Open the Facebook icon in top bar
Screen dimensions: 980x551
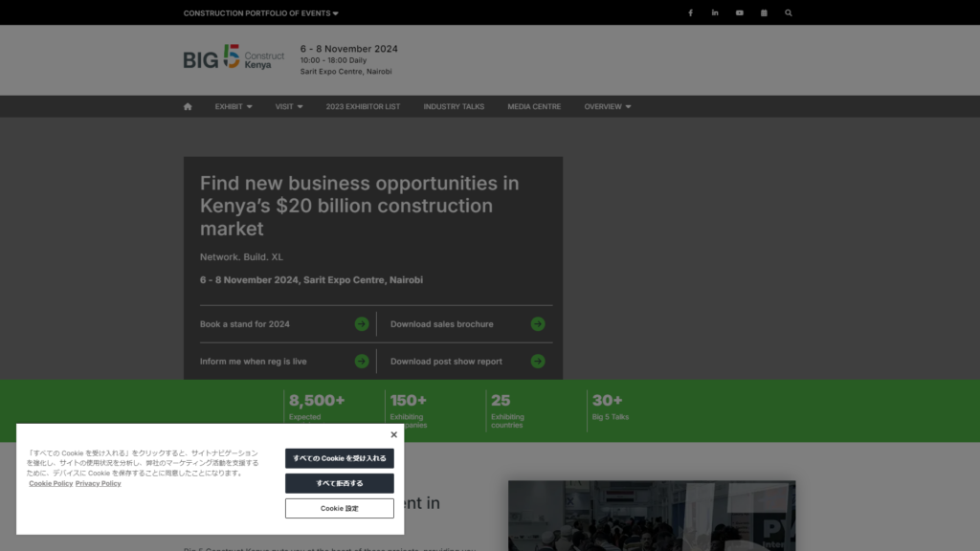coord(690,12)
